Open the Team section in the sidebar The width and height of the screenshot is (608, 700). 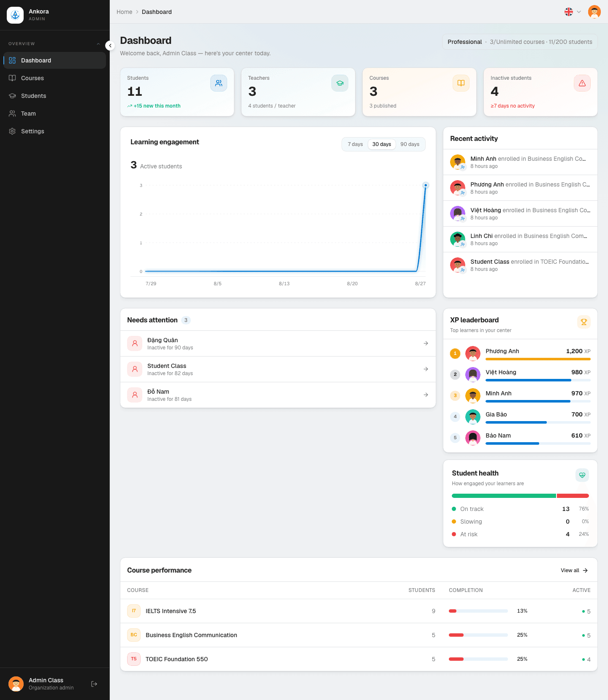[x=55, y=114]
